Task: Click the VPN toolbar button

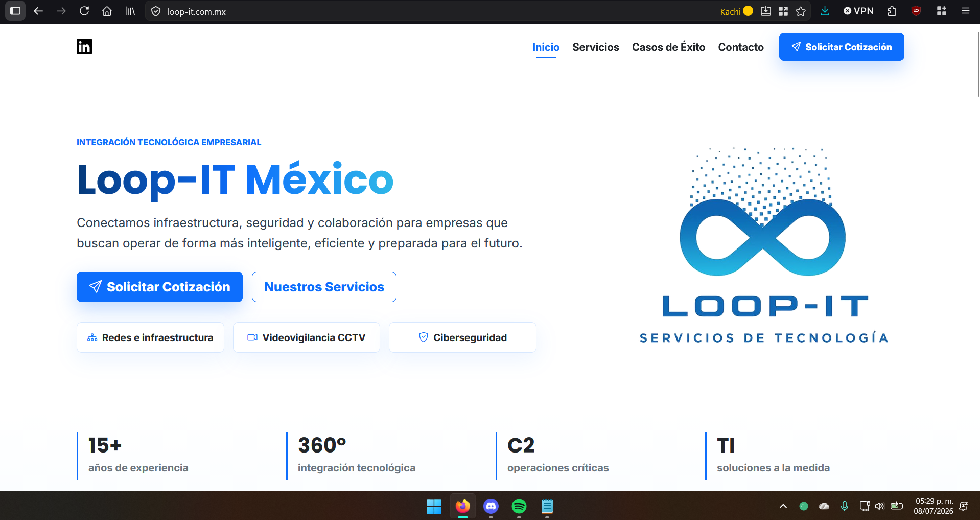Action: [x=858, y=11]
